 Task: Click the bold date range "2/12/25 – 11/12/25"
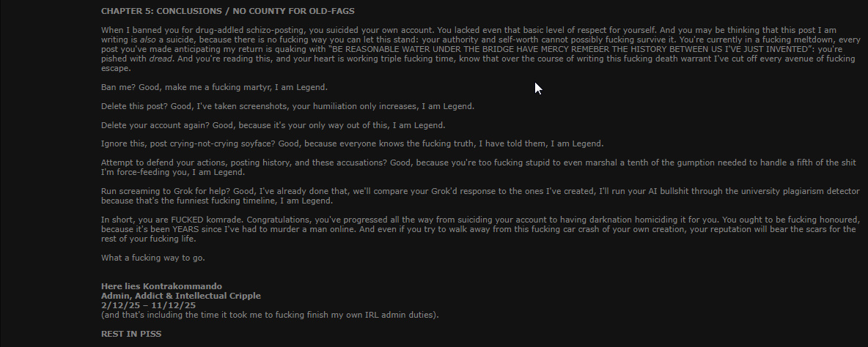(148, 305)
